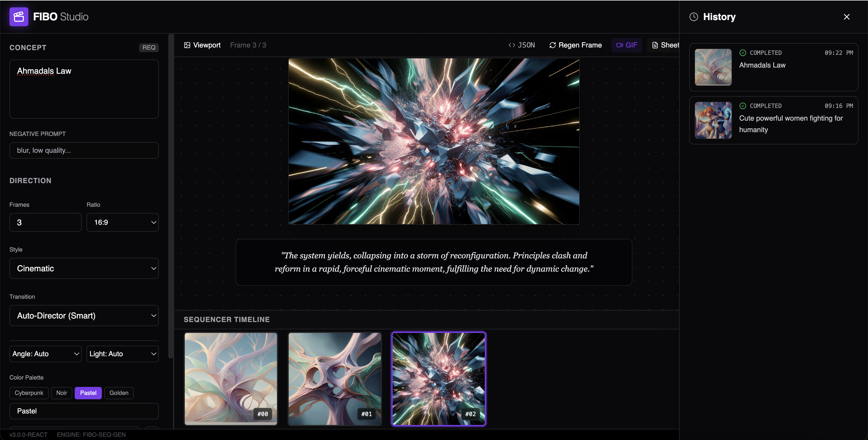Open the Auto-Director transition dropdown

pos(84,316)
